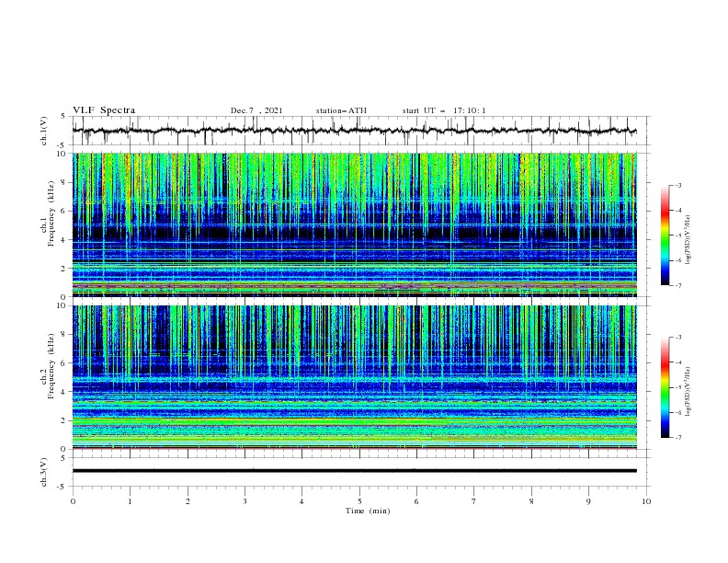The width and height of the screenshot is (728, 563).
Task: Click the time axis tick '5'
Action: [x=359, y=501]
